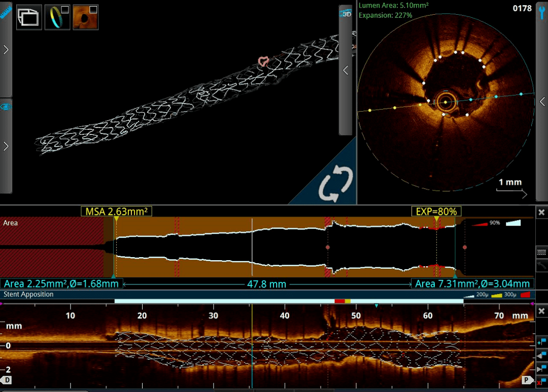Close the Area profile panel
The image size is (548, 392).
click(x=541, y=212)
